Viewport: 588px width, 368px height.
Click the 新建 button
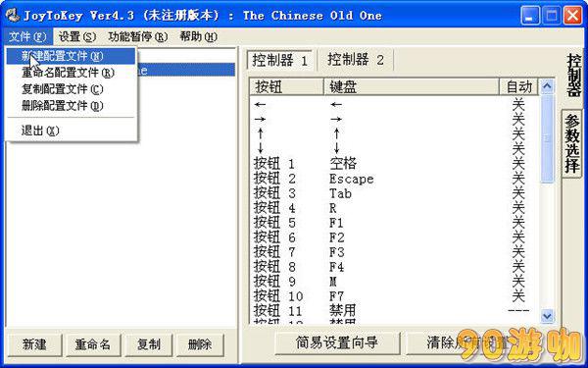point(34,344)
